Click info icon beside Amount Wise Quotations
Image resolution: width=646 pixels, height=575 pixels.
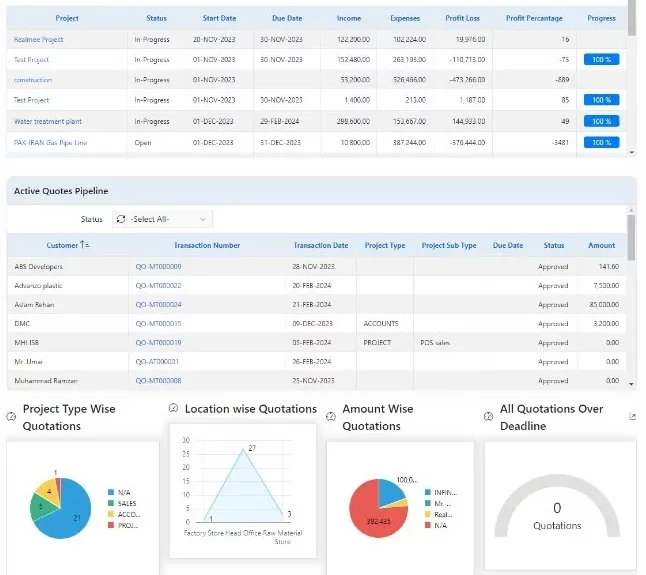coord(331,416)
